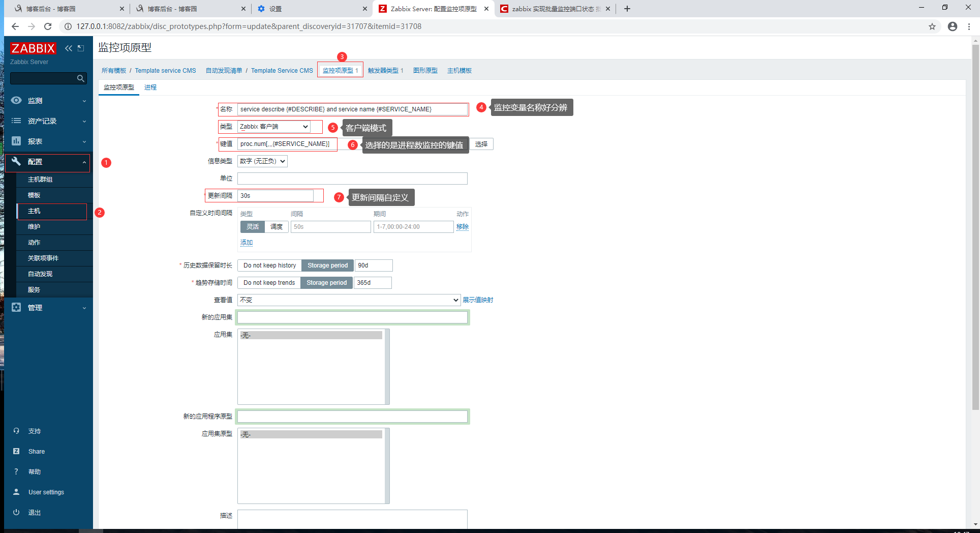Choose Do not keep history option

(269, 265)
